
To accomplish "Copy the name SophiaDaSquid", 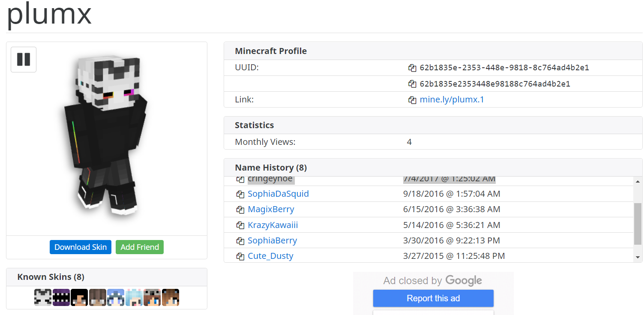I will 240,194.
